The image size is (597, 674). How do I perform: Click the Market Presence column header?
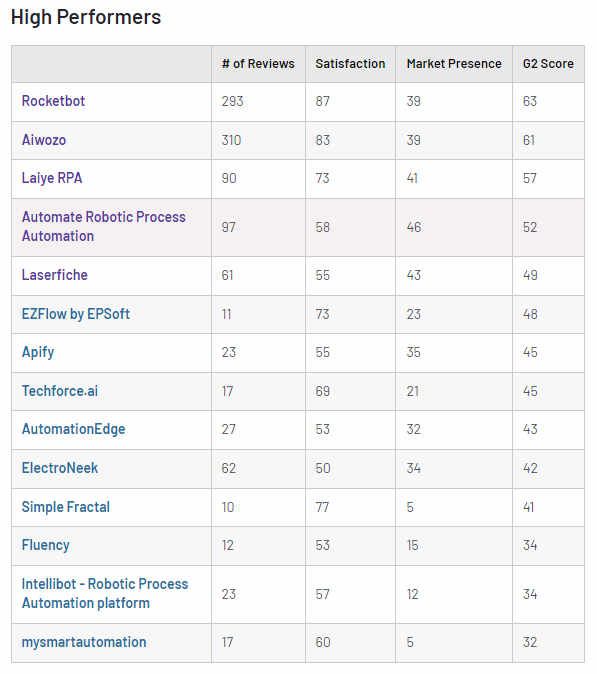(x=454, y=64)
